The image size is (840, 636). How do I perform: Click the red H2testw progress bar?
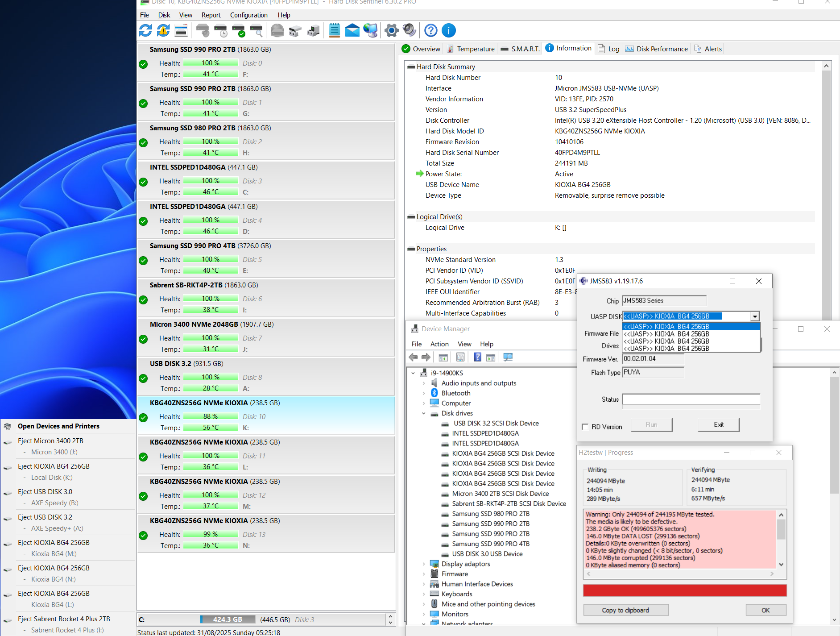[685, 590]
